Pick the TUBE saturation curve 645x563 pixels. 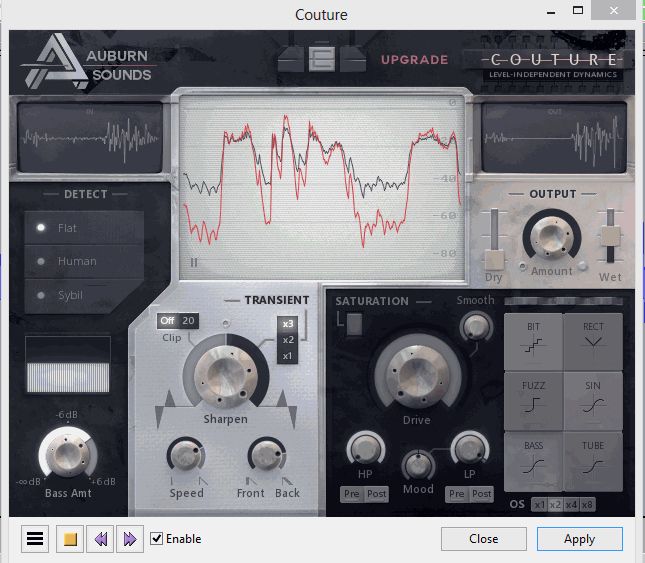coord(593,461)
